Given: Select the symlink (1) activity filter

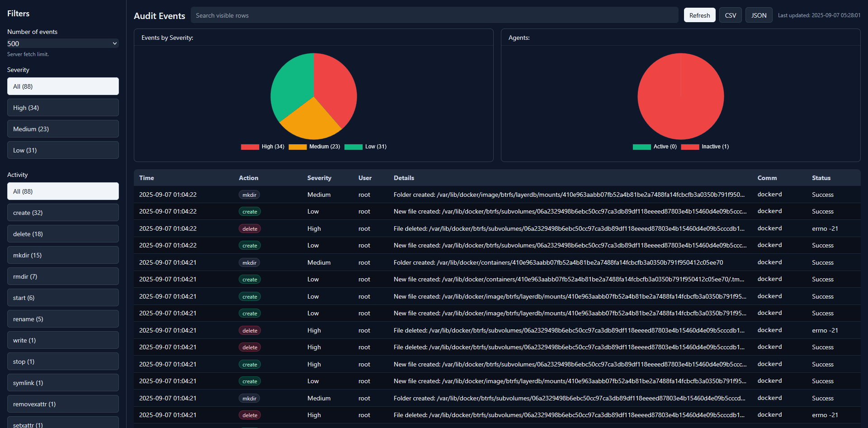Looking at the screenshot, I should tap(63, 382).
